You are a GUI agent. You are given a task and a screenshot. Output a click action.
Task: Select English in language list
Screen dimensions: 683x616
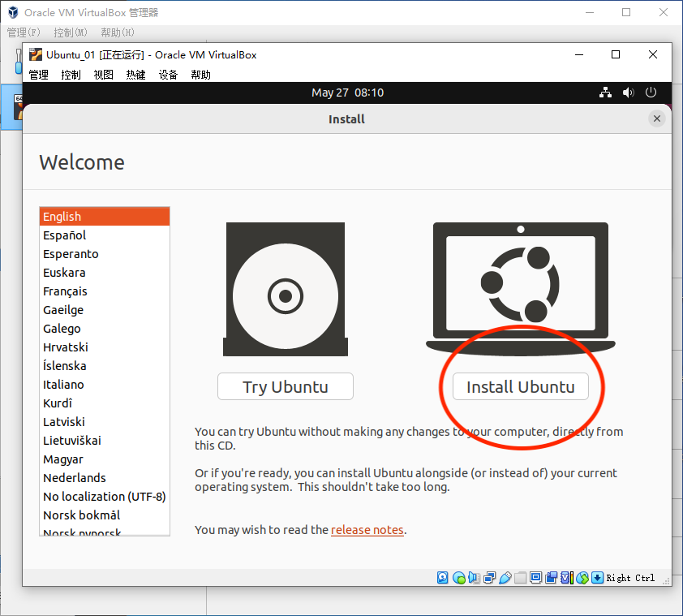[105, 216]
